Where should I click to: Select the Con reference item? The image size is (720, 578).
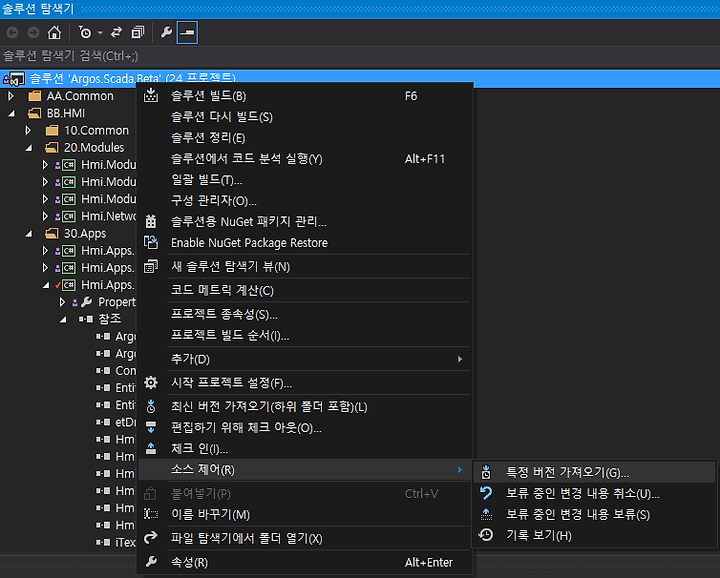click(125, 370)
